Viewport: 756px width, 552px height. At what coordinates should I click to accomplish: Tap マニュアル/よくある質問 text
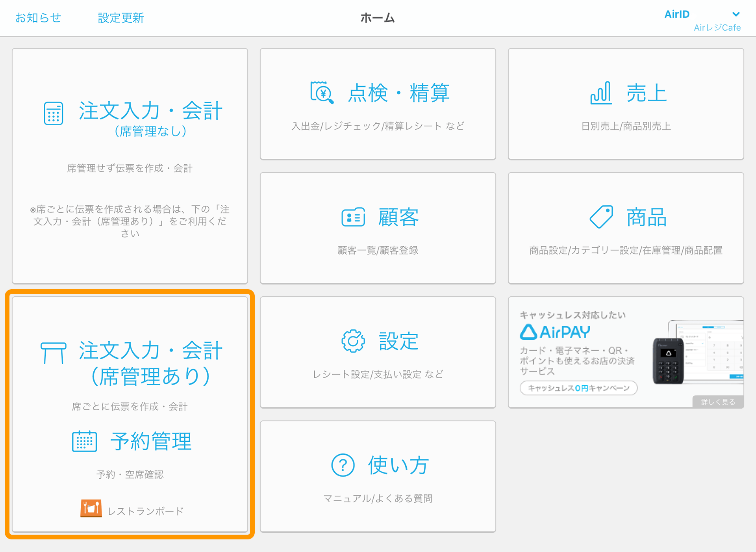coord(378,498)
